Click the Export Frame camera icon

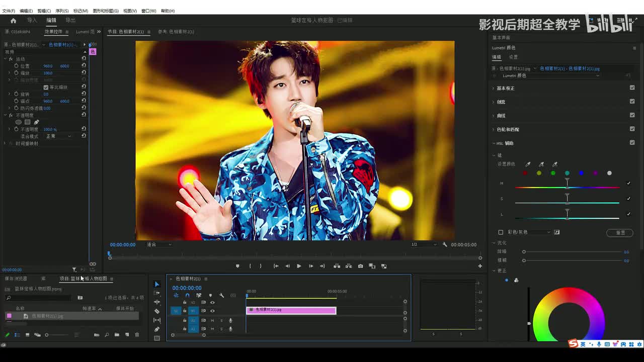point(360,266)
